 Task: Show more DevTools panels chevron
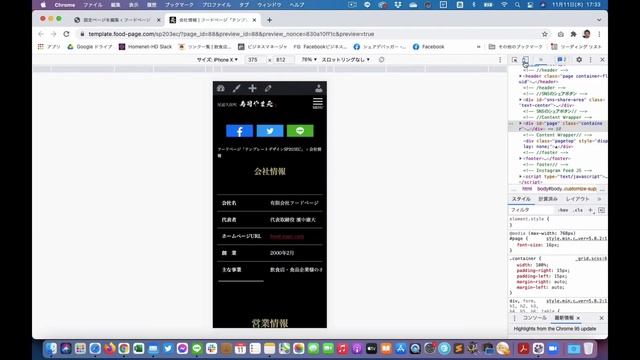(541, 60)
